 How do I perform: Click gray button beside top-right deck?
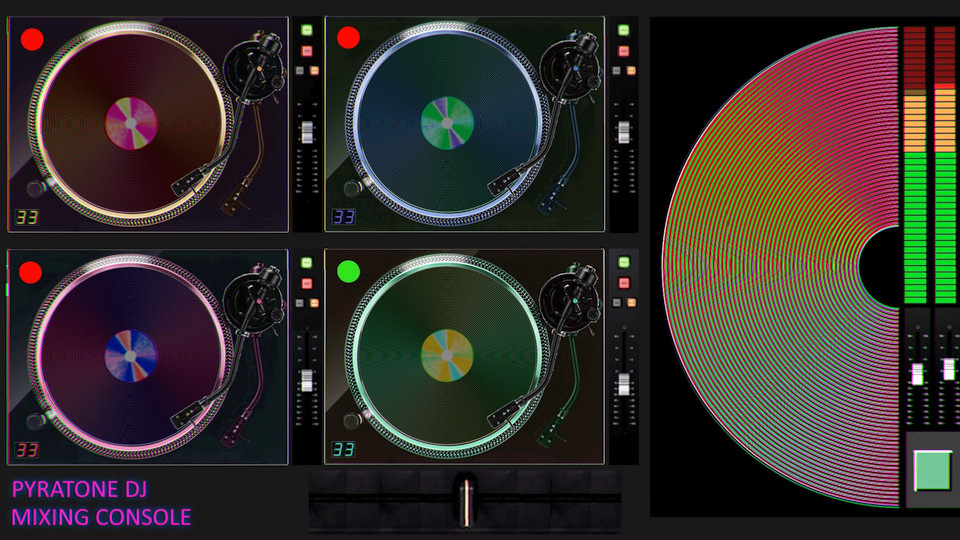pyautogui.click(x=617, y=71)
